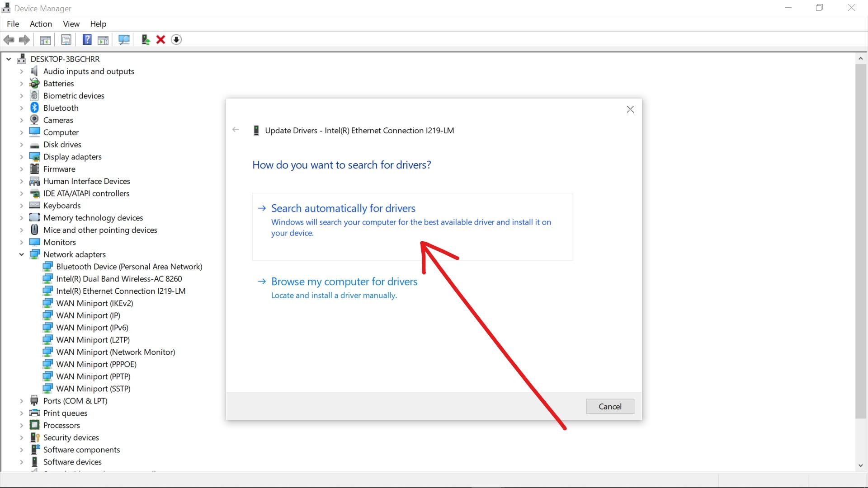Click Show/Hide Console Tree toolbar icon
The width and height of the screenshot is (868, 488).
[45, 40]
